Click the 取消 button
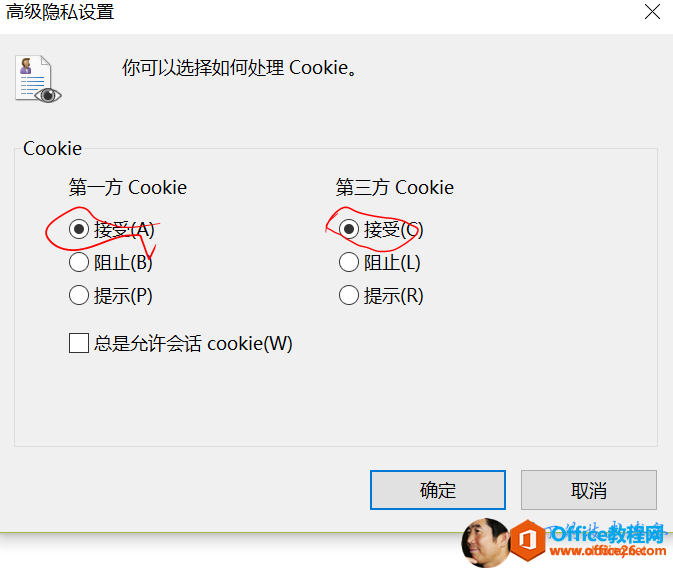Screen dimensions: 673x568 click(x=589, y=490)
